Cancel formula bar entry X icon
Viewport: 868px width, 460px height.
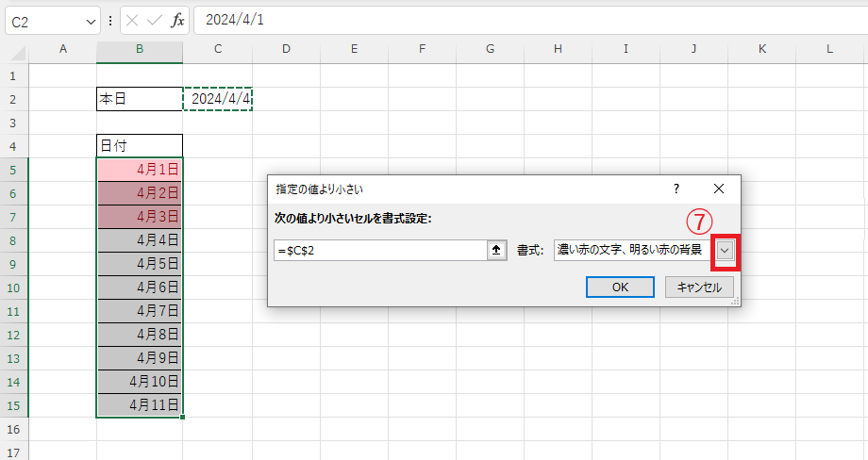[132, 21]
